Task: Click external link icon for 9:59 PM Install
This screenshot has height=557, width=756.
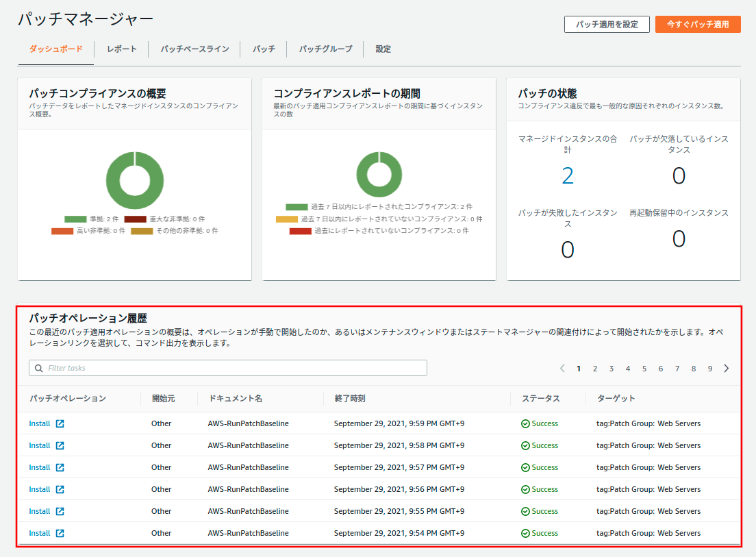Action: [60, 423]
